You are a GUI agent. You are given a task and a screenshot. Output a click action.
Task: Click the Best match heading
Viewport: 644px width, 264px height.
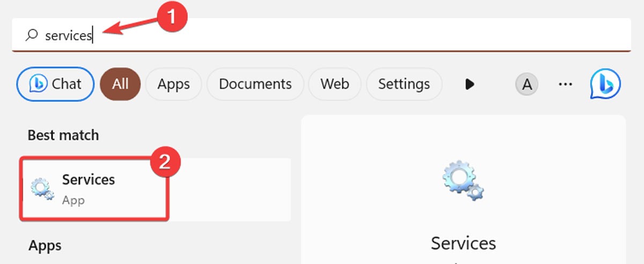63,135
